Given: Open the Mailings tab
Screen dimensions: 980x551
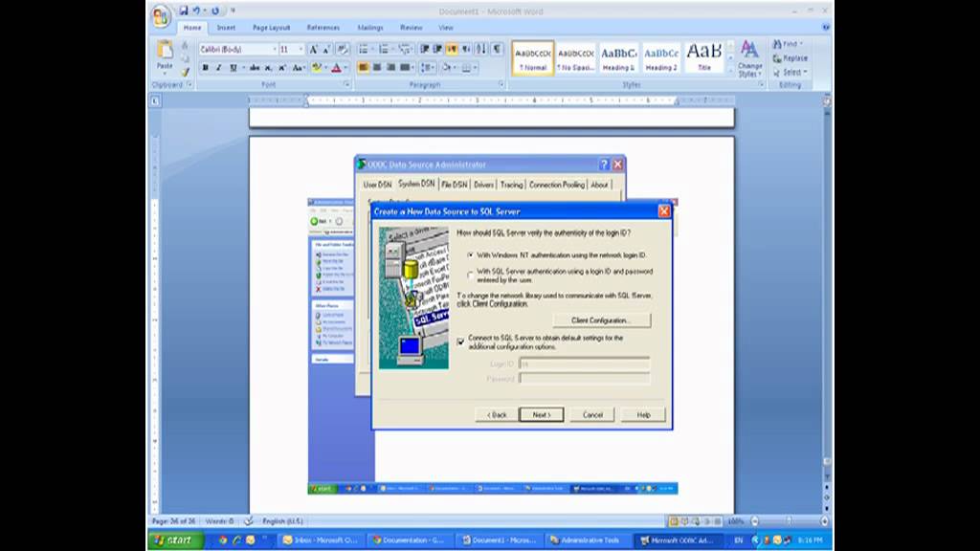Looking at the screenshot, I should [370, 28].
